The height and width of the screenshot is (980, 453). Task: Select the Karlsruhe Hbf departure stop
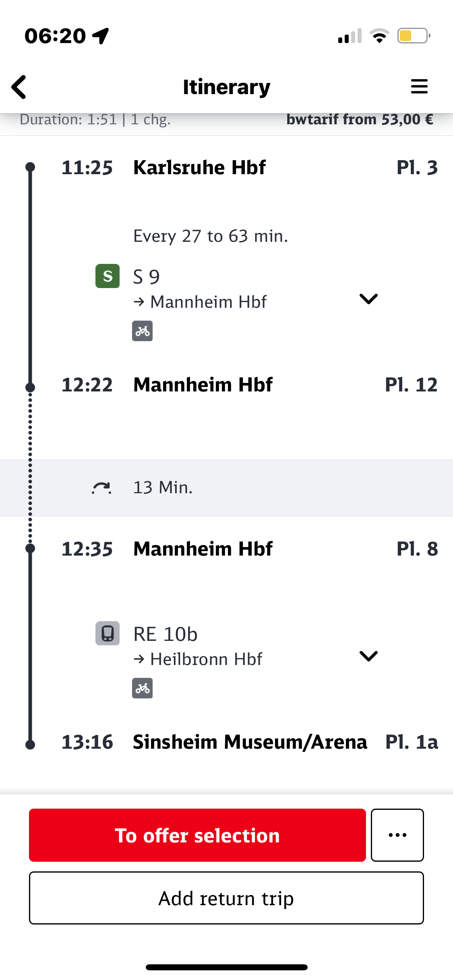click(199, 167)
